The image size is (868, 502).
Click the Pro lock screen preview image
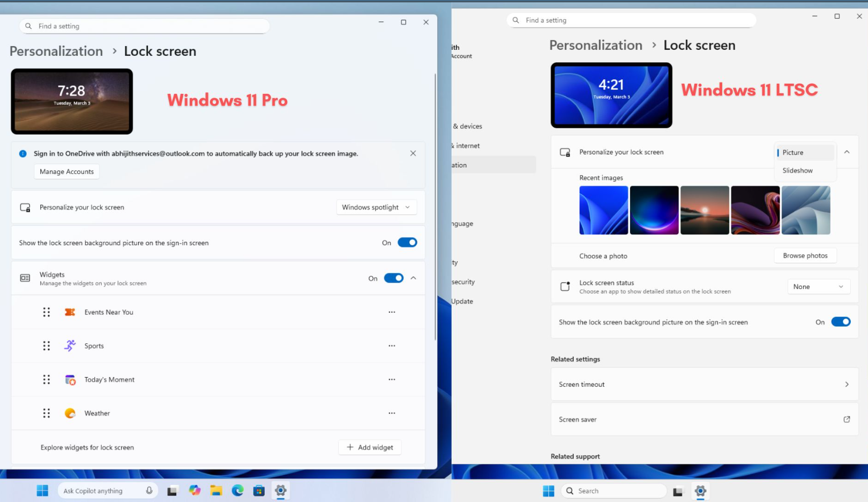(x=72, y=101)
